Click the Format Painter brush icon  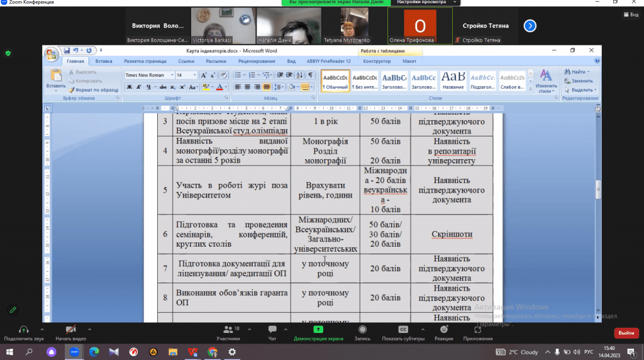(70, 90)
